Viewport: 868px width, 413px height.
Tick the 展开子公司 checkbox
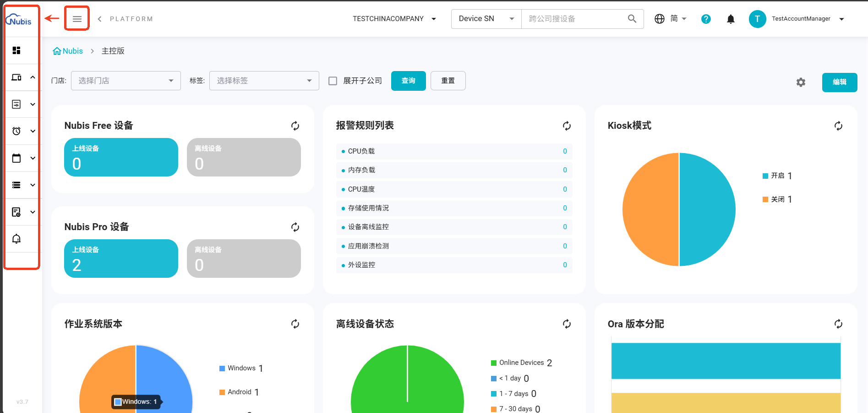(x=333, y=81)
